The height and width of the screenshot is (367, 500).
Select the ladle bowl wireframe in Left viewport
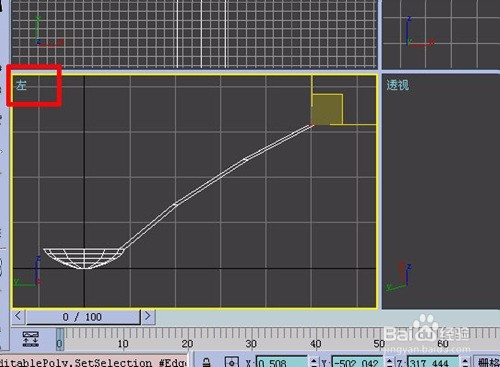(84, 258)
